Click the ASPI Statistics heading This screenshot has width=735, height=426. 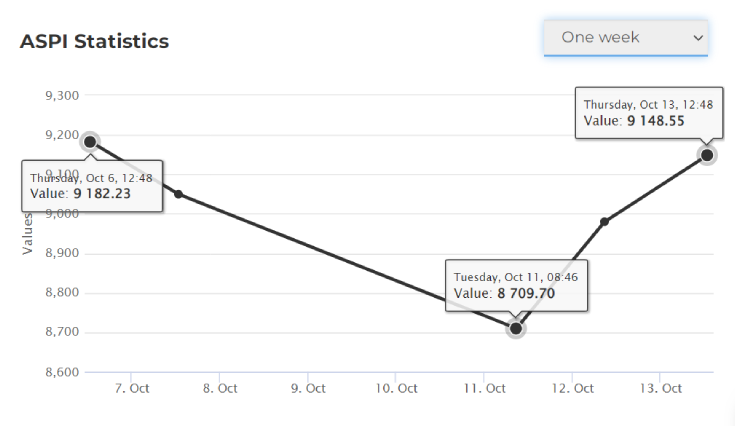tap(94, 41)
